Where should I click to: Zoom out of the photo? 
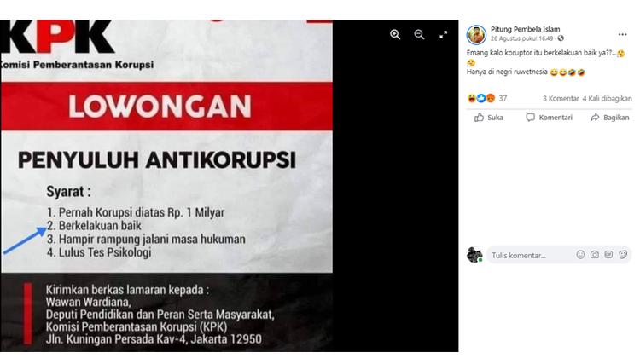tap(419, 35)
